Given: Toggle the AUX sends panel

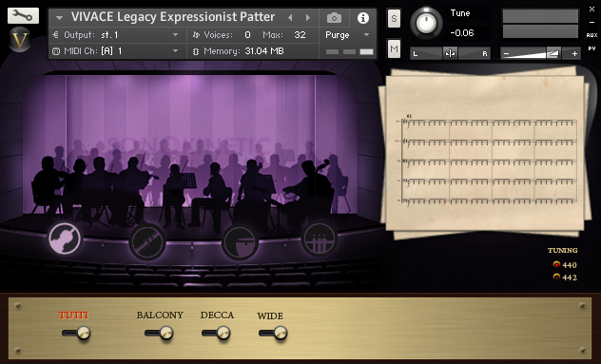Looking at the screenshot, I should [591, 35].
